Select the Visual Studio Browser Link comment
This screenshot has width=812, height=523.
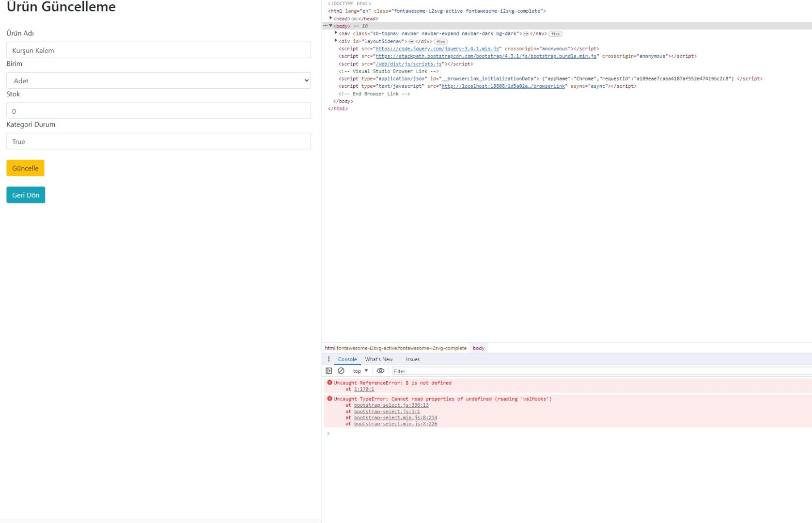pos(389,71)
